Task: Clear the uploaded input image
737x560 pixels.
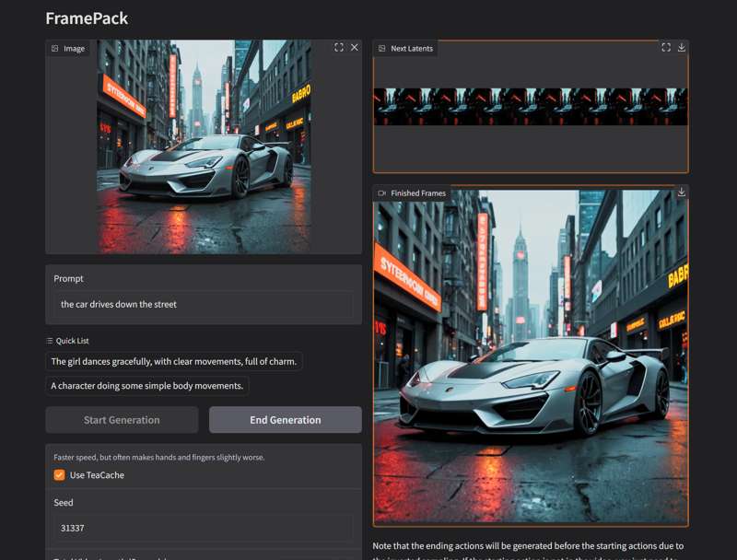Action: 355,48
